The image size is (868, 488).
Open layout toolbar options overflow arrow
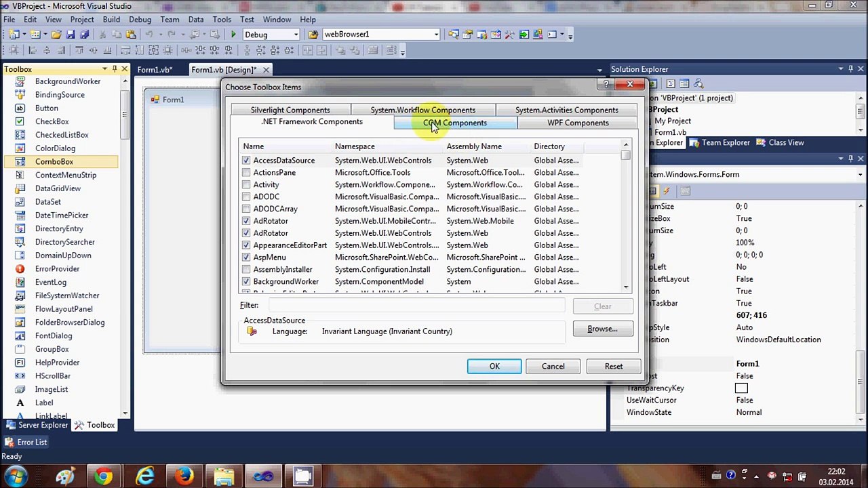click(402, 51)
